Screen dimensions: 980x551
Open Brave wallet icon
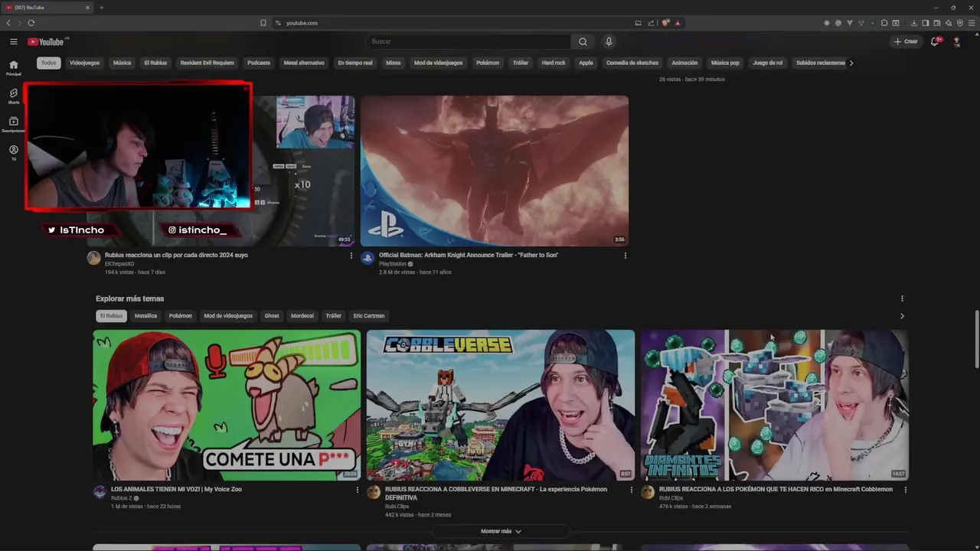pyautogui.click(x=937, y=23)
